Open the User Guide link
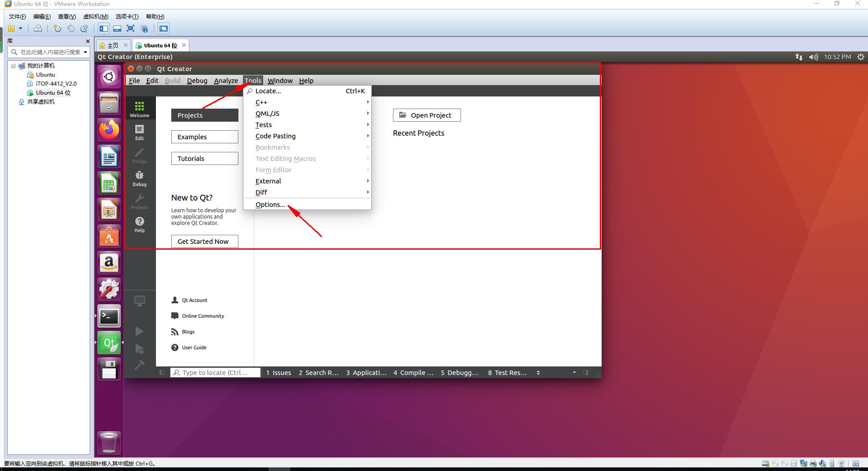The height and width of the screenshot is (471, 868). click(189, 348)
